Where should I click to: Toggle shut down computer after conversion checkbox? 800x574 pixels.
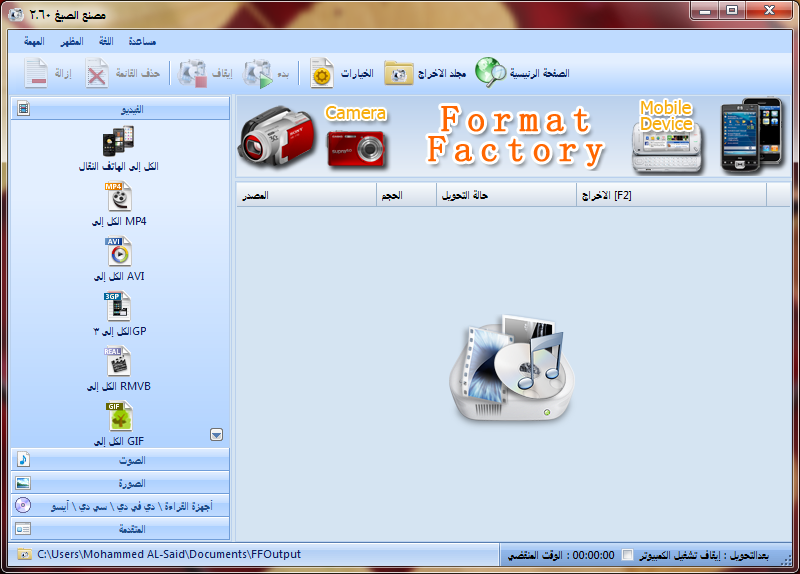click(628, 555)
